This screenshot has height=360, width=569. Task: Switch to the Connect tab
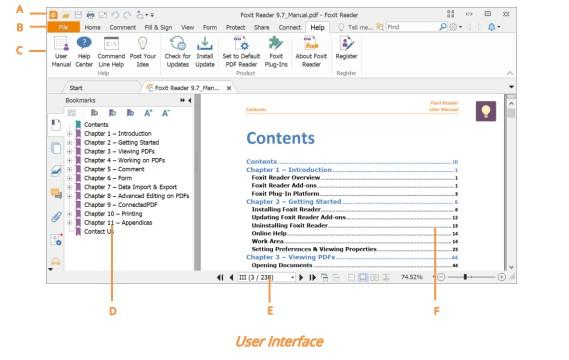290,27
